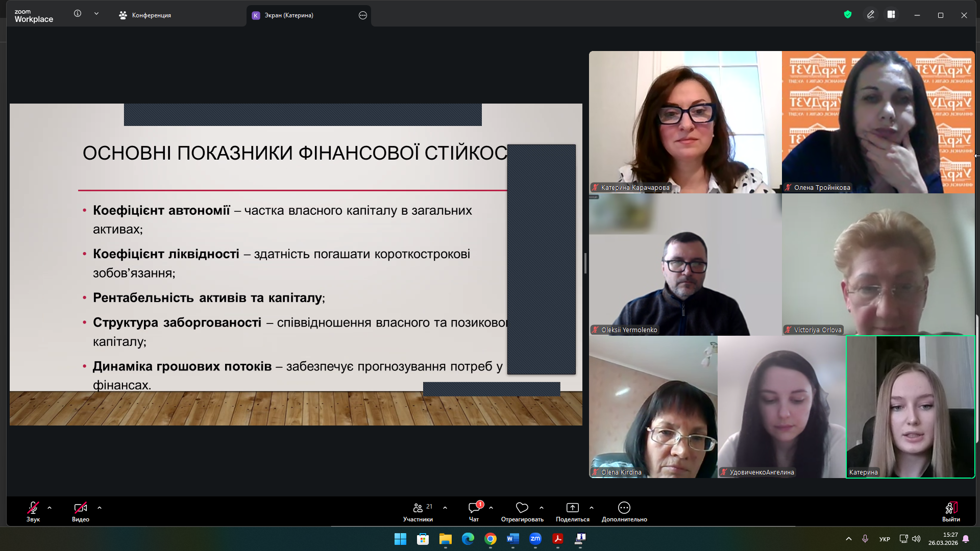Click the green encryption shield icon
Viewport: 980px width, 551px height.
[847, 15]
